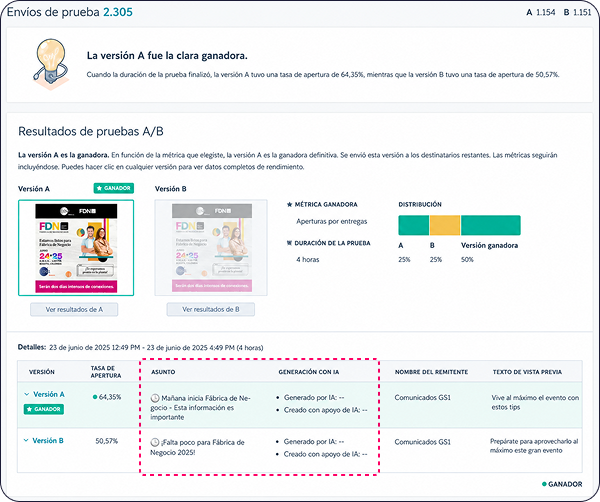Click the green Versión ganadora distribution segment
The width and height of the screenshot is (600, 502).
(491, 225)
